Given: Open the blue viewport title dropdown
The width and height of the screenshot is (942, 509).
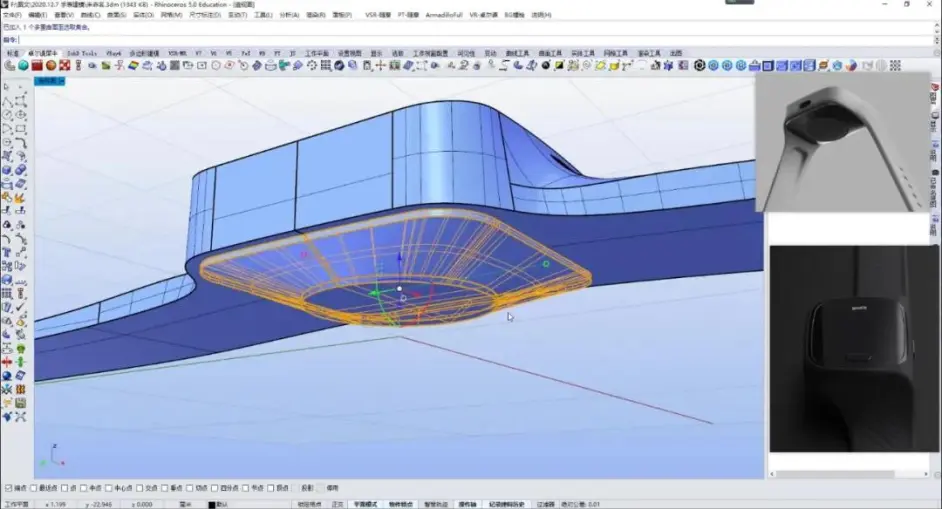Looking at the screenshot, I should [49, 81].
